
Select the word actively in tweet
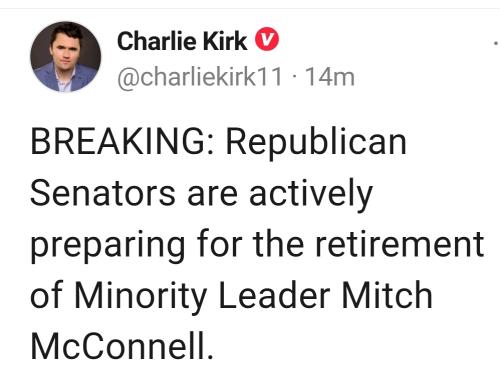click(310, 195)
